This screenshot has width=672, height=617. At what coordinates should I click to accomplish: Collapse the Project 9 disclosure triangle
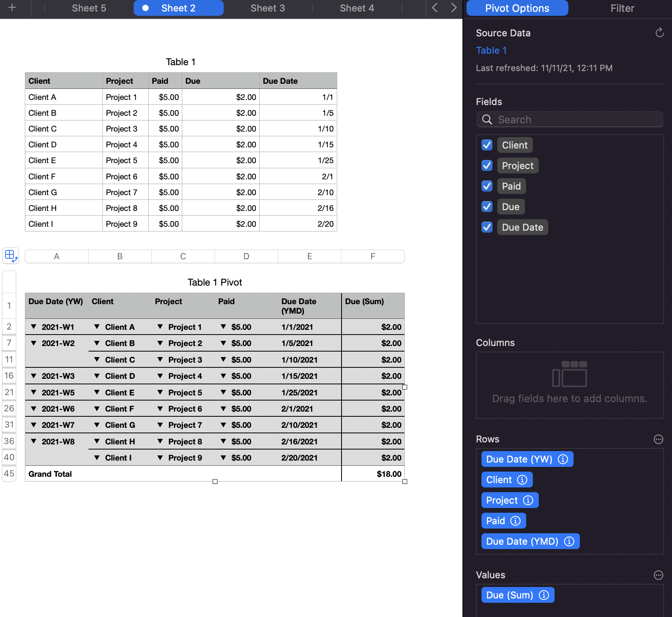tap(160, 457)
